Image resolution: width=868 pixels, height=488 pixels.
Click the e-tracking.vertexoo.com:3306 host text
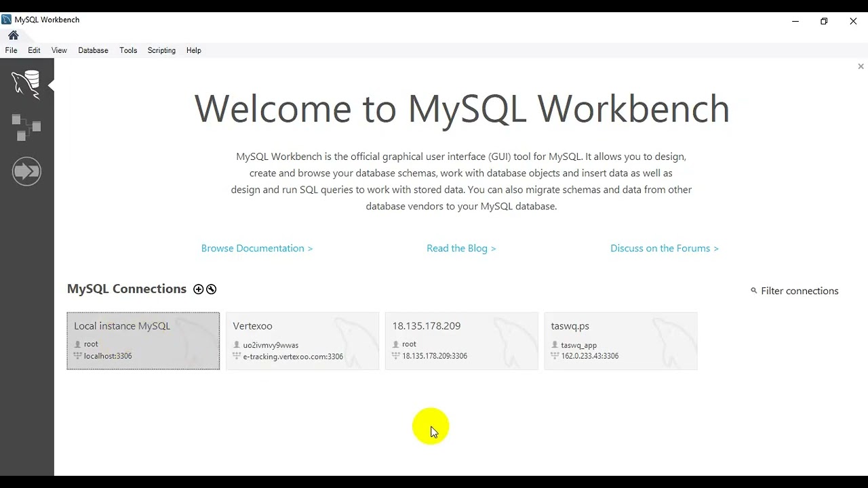(x=293, y=357)
